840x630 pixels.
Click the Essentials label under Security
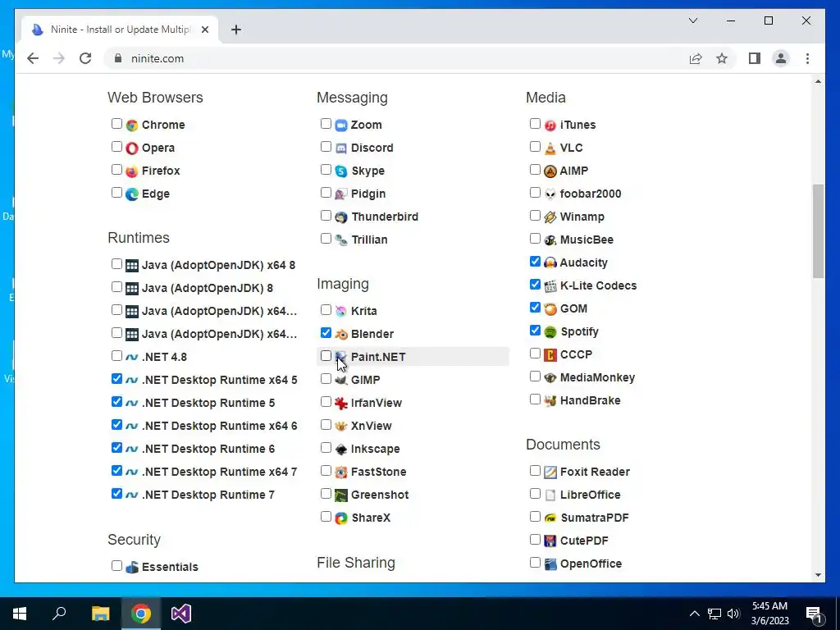170,567
